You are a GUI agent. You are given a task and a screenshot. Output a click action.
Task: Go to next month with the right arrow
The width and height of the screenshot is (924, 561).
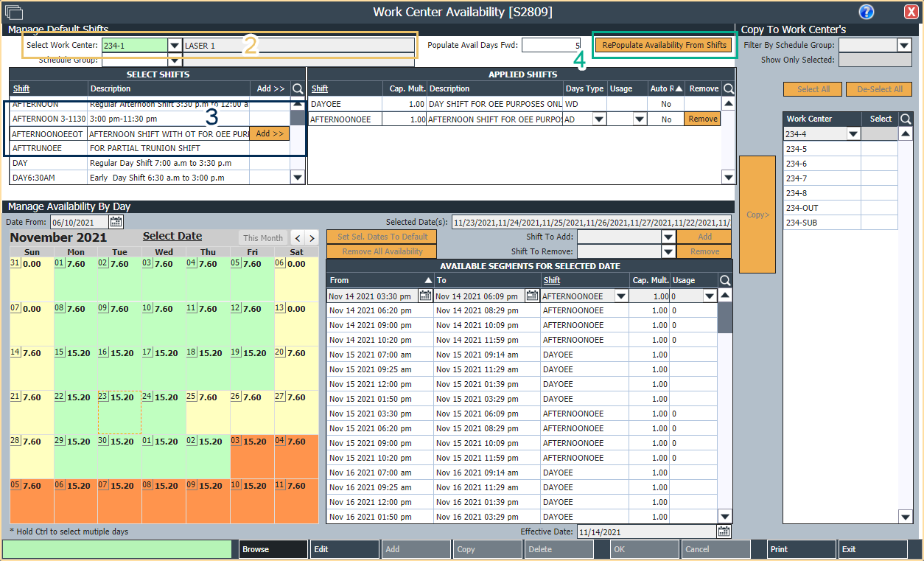[x=312, y=237]
